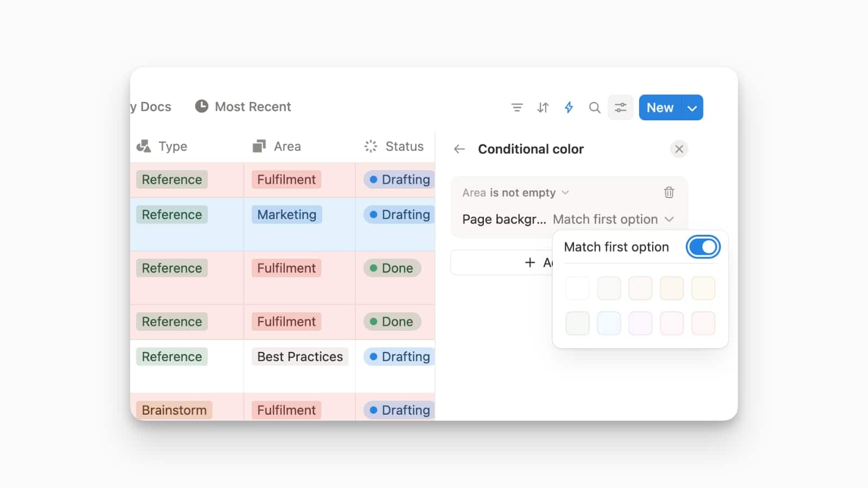
Task: Go back using the left arrow
Action: (x=459, y=149)
